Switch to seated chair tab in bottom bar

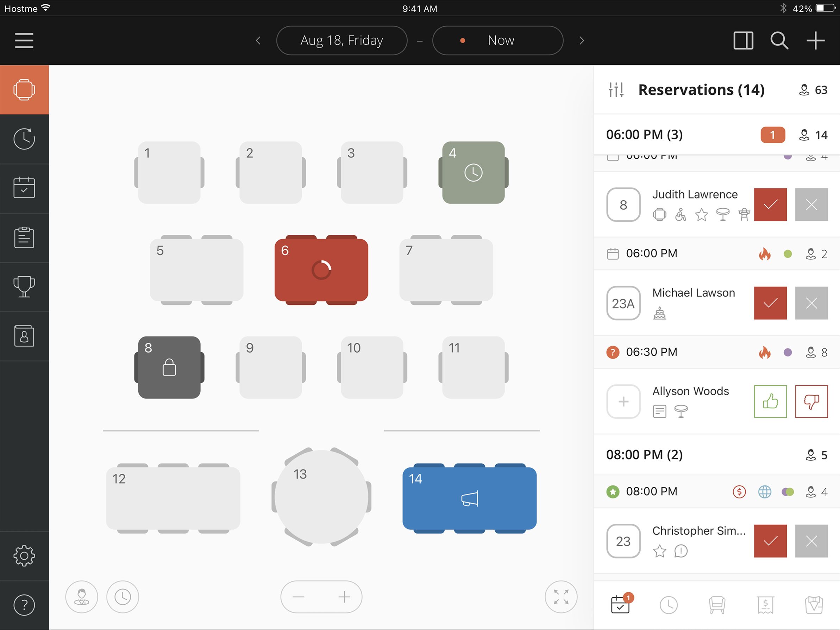point(717,605)
